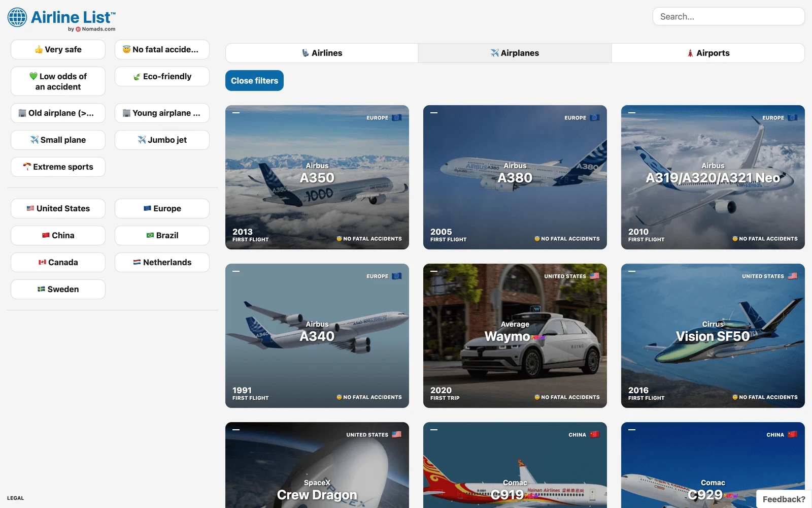Click the US flag icon on the Vision SF50 card
The image size is (812, 508).
point(793,276)
